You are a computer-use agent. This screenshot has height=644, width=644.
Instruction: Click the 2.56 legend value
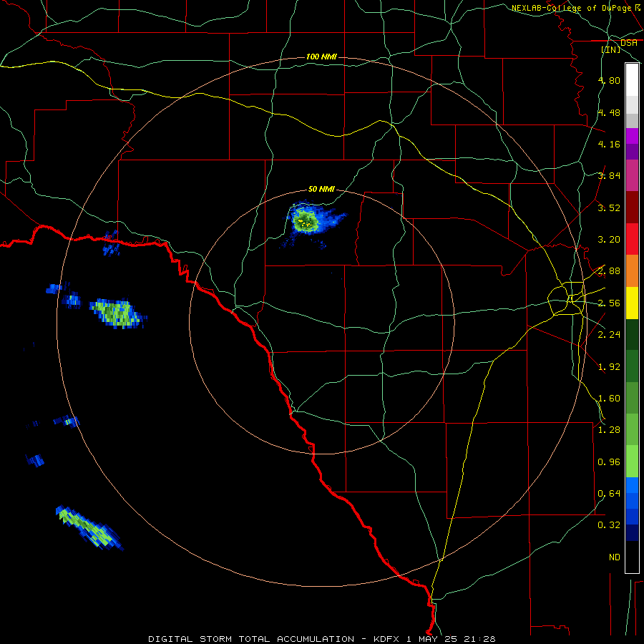pos(609,303)
